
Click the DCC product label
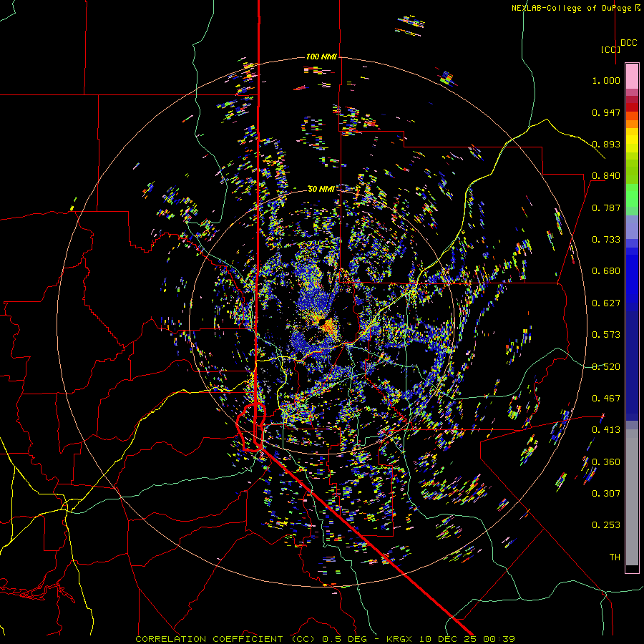pyautogui.click(x=629, y=43)
